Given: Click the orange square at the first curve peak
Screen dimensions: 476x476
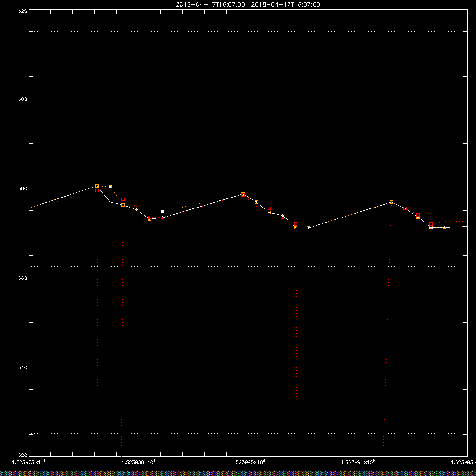Looking at the screenshot, I should click(97, 186).
